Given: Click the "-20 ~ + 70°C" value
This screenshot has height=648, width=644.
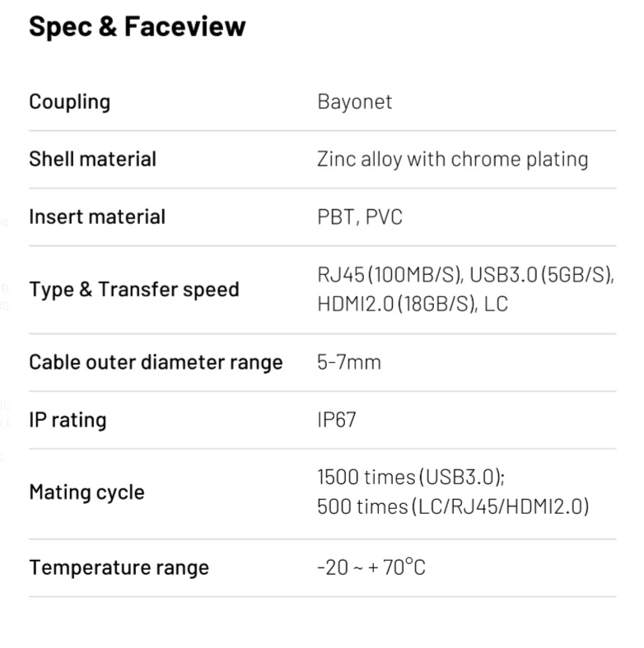Looking at the screenshot, I should pos(371,567).
